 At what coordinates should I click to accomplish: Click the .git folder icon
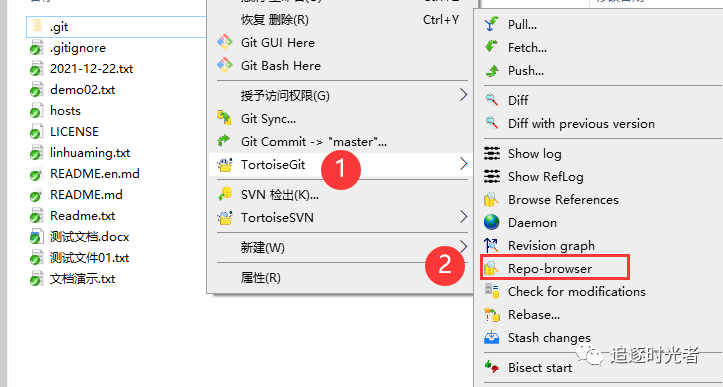tap(37, 26)
